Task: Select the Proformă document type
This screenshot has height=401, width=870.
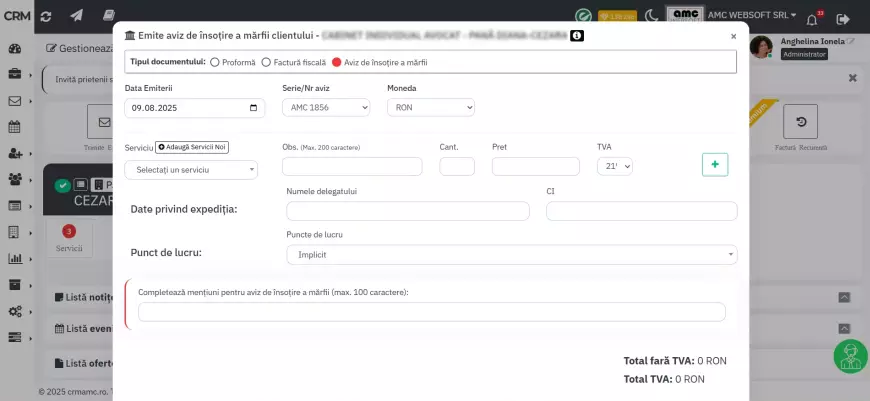Action: pyautogui.click(x=215, y=62)
